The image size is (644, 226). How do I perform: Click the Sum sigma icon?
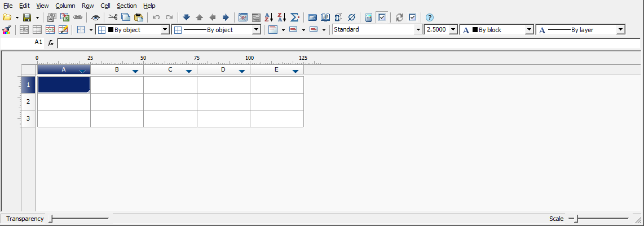click(294, 17)
